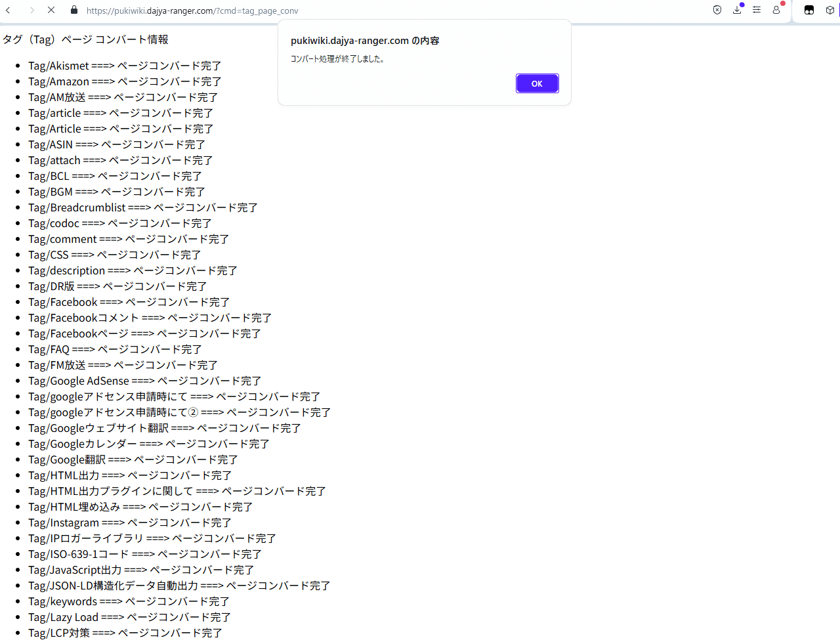Image resolution: width=840 pixels, height=642 pixels.
Task: Select Tag/Google翻訳 list row
Action: coord(133,460)
